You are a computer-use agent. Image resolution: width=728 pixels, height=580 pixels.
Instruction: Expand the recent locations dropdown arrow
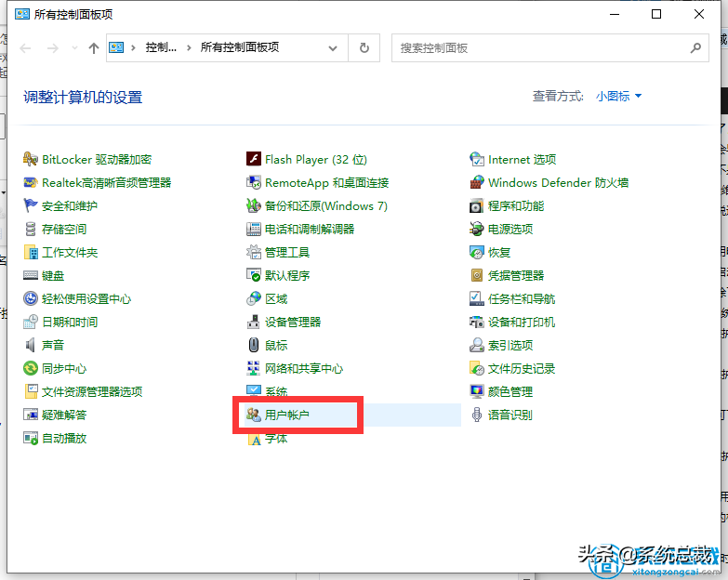tap(74, 47)
